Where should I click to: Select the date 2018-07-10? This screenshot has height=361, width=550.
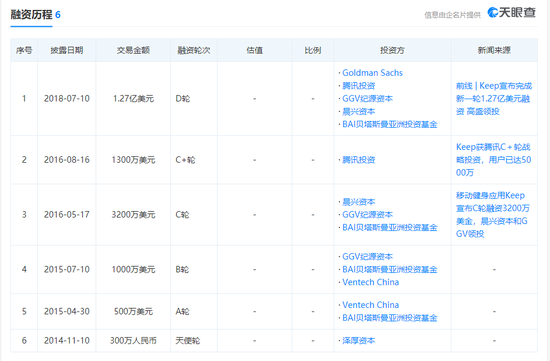coord(67,99)
